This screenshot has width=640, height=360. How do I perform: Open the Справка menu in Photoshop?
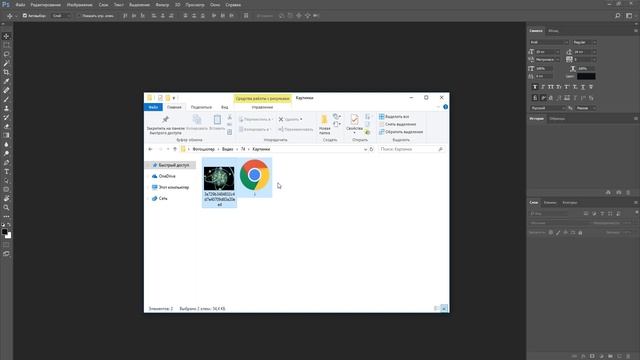tap(233, 5)
